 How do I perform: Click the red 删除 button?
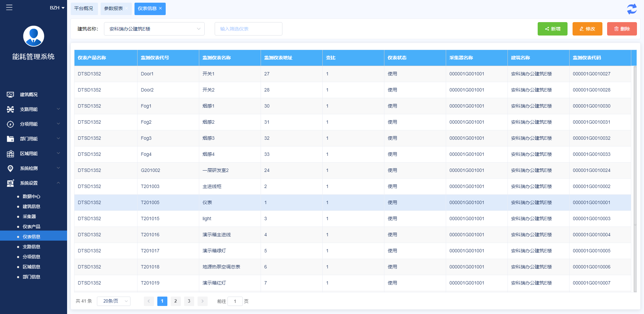[x=622, y=29]
